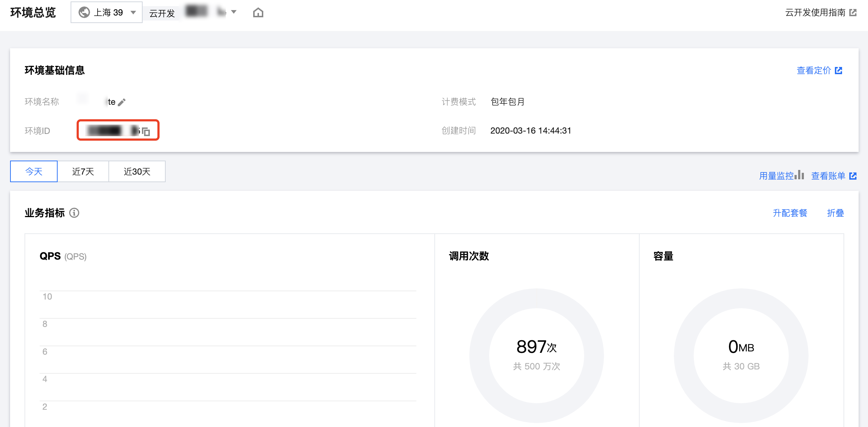This screenshot has height=427, width=868.
Task: Open the 查看定价 pricing link
Action: [819, 70]
